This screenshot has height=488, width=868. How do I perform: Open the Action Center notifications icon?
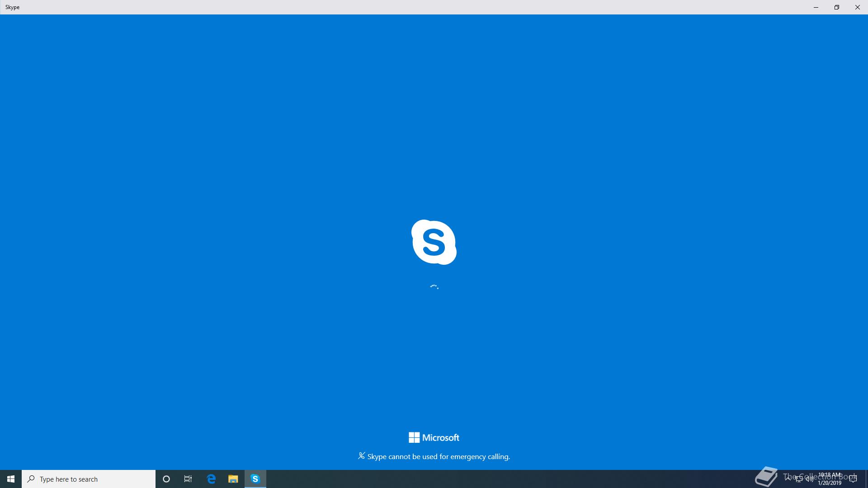point(853,479)
